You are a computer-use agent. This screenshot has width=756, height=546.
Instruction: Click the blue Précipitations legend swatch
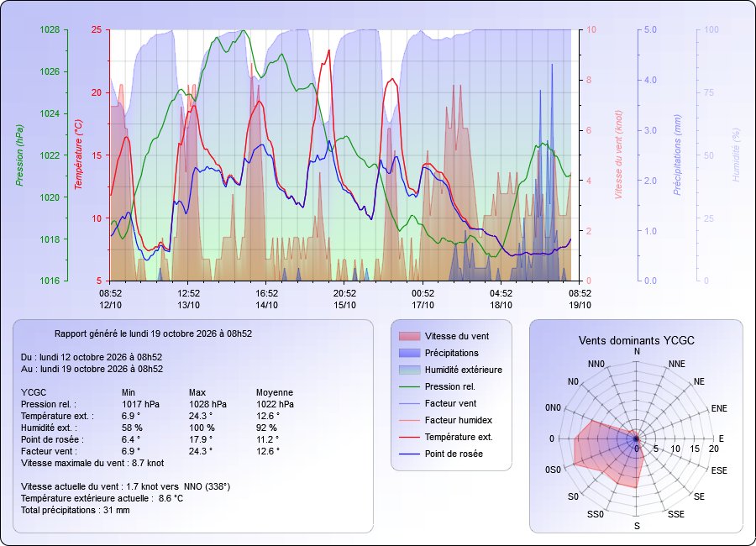click(410, 353)
